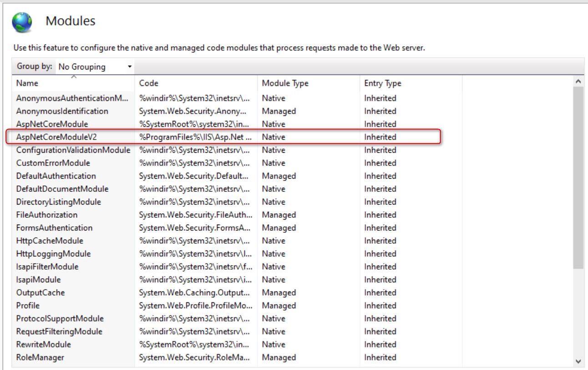The height and width of the screenshot is (370, 588).
Task: Click the %windir%\System32\inetsrv\i... code cell
Action: (196, 280)
